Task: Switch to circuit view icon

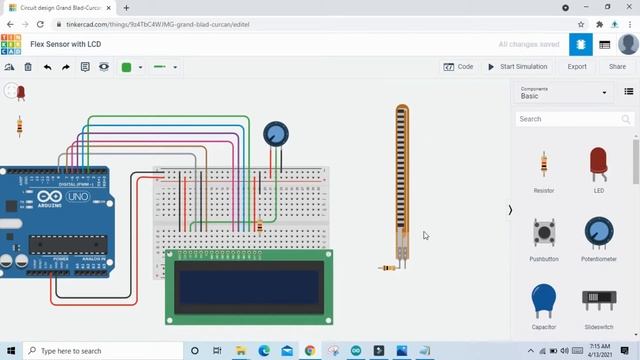Action: [x=581, y=44]
